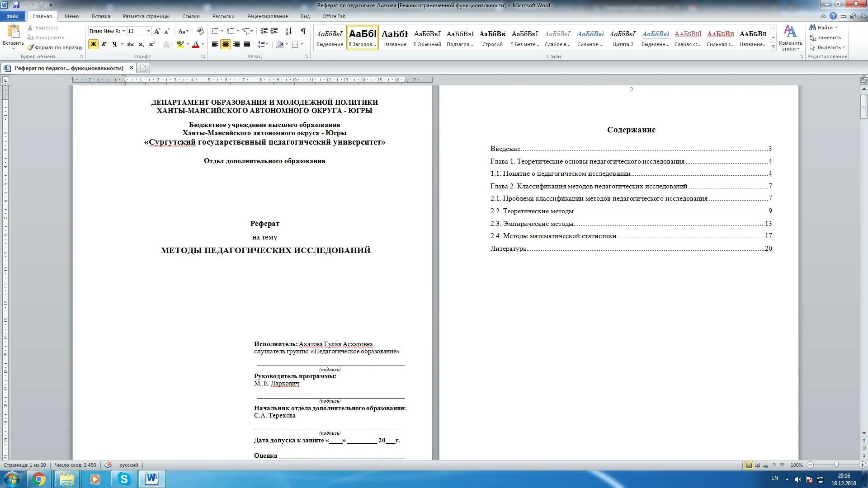Click the Underline formatting icon
Screen dimensions: 868x488
coord(114,44)
